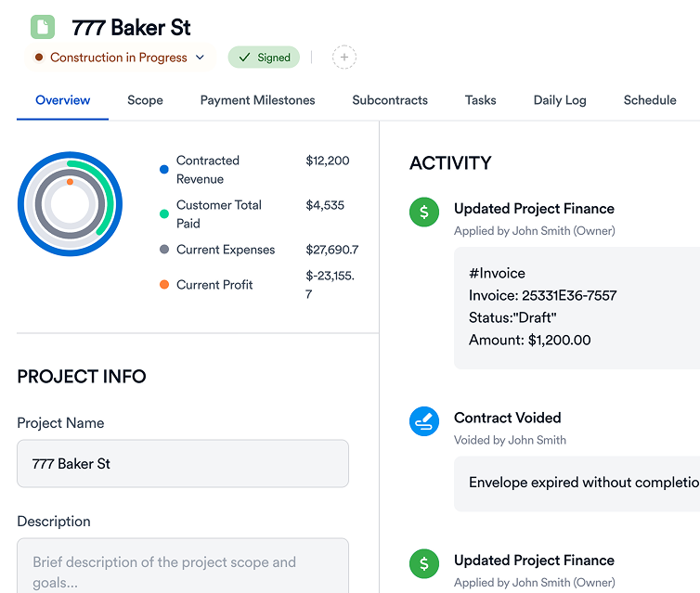Click Invoice: 25331E36-7557 line
This screenshot has height=593, width=700.
[542, 295]
